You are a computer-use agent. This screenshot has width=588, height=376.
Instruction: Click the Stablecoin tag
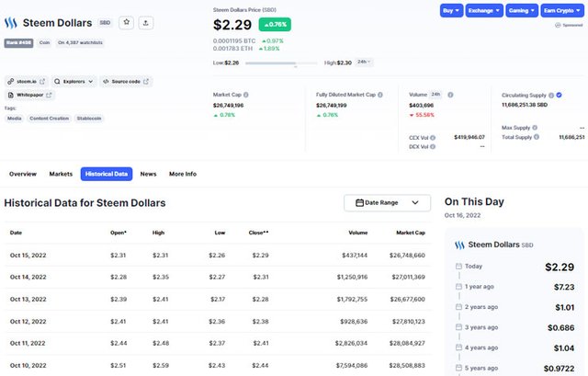(x=89, y=119)
